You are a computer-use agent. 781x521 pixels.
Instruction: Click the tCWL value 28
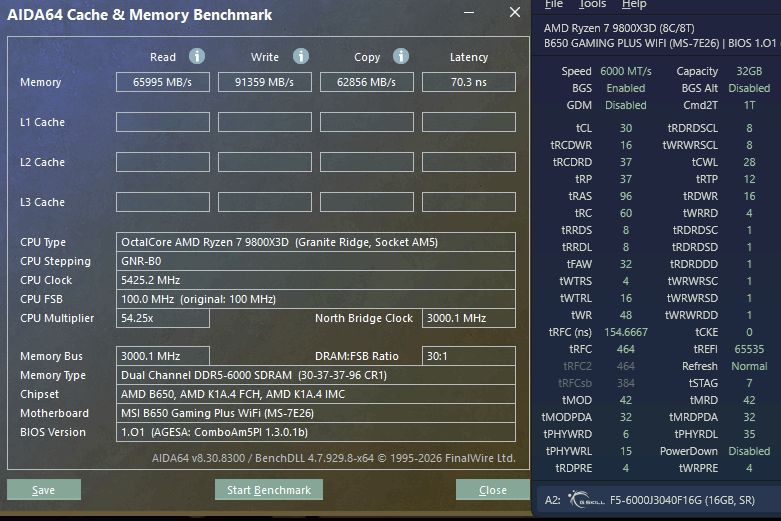(749, 162)
